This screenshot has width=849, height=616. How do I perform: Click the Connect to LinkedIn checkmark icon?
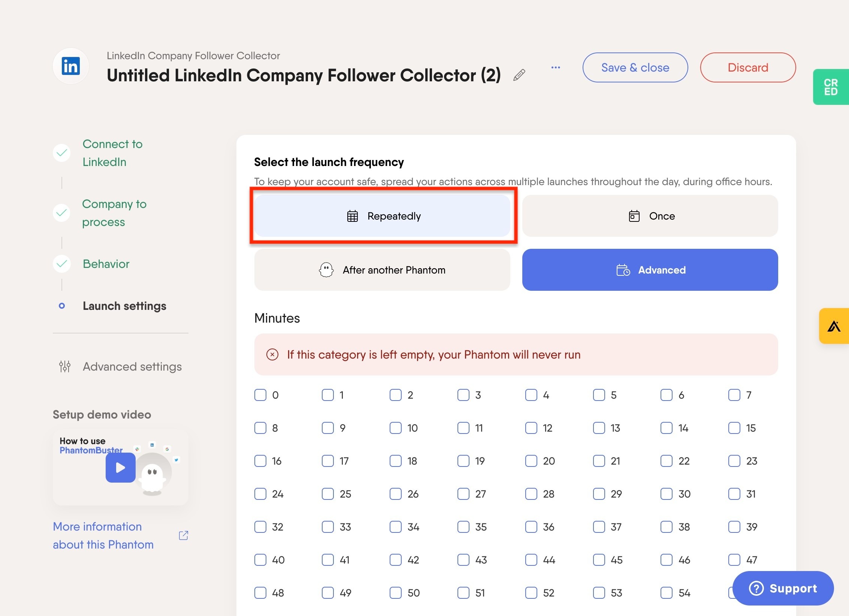point(62,153)
